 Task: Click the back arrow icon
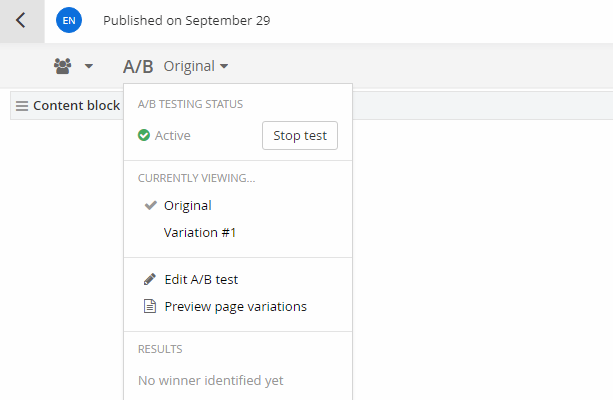[21, 20]
